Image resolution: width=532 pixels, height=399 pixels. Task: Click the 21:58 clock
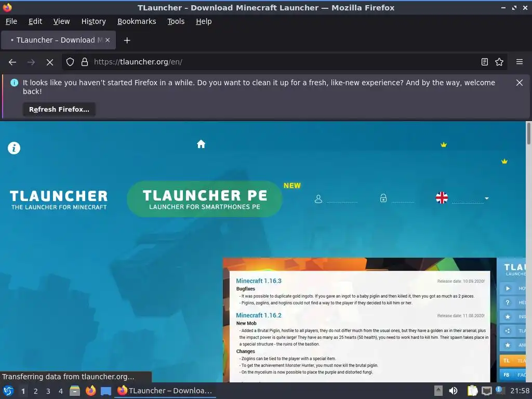(x=520, y=391)
